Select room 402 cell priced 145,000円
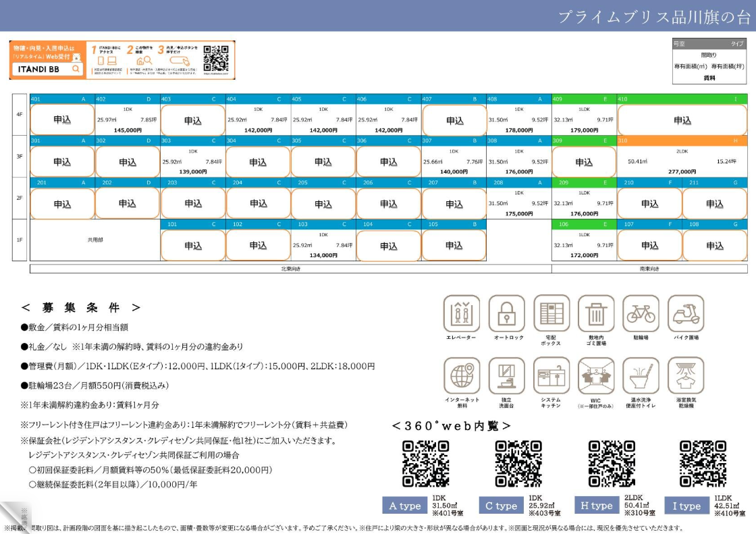Image resolution: width=756 pixels, height=534 pixels. pyautogui.click(x=128, y=119)
